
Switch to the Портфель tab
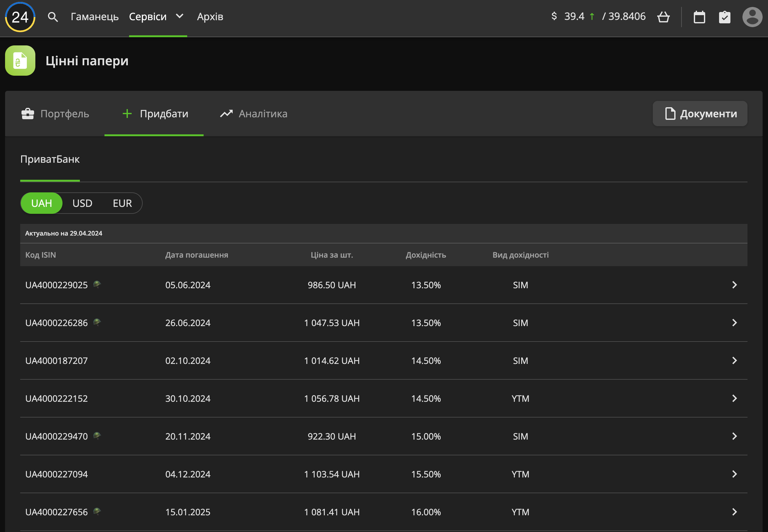tap(55, 114)
